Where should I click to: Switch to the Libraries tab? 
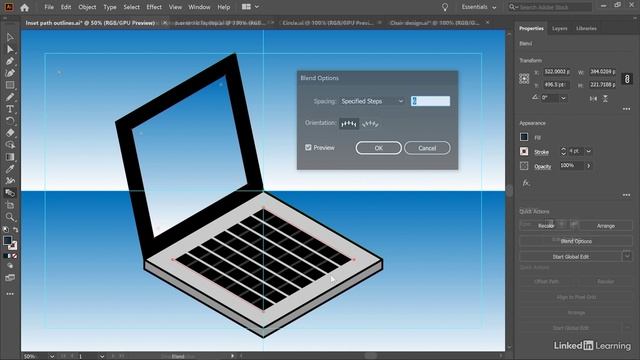[587, 28]
